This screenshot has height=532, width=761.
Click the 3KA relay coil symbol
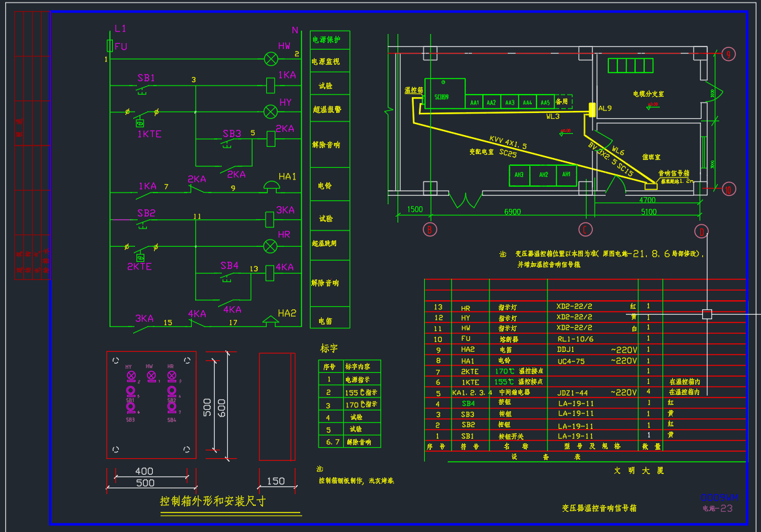click(270, 219)
